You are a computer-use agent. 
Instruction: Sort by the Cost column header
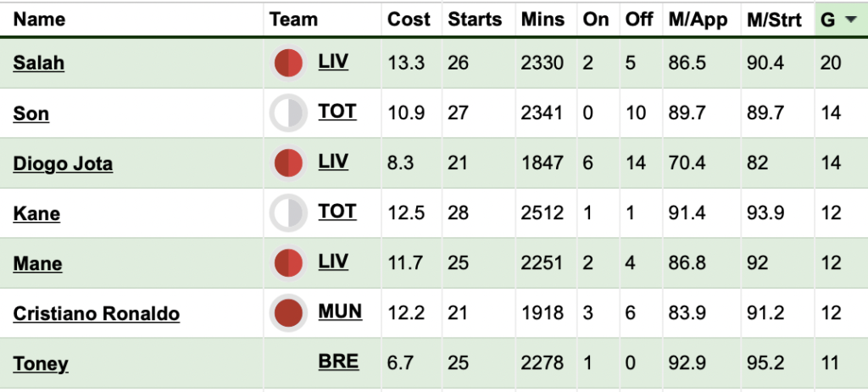409,19
